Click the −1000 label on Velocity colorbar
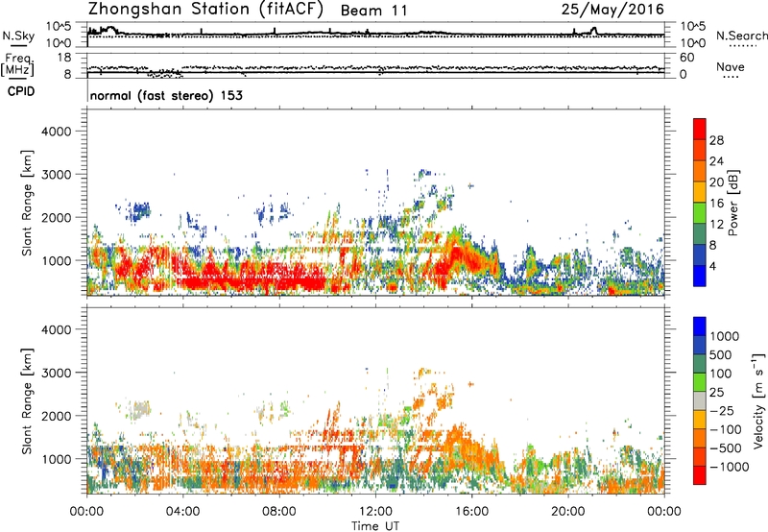768x532 pixels. [730, 467]
